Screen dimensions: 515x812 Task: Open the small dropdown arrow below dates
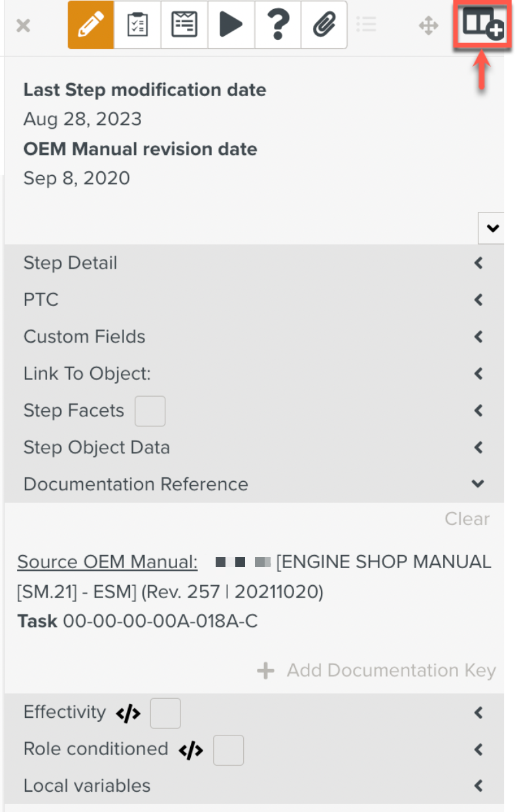(x=491, y=228)
